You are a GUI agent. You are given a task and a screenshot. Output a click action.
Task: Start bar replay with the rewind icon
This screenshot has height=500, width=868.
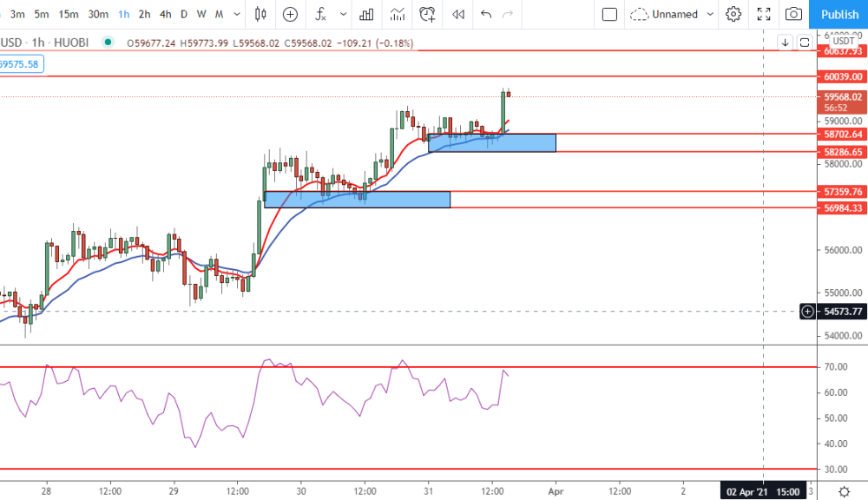[457, 15]
